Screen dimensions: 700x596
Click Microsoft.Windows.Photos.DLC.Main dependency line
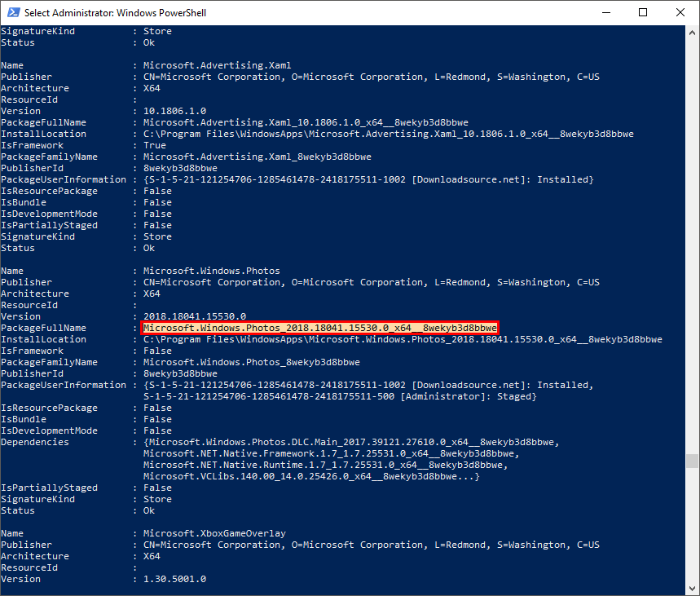351,442
